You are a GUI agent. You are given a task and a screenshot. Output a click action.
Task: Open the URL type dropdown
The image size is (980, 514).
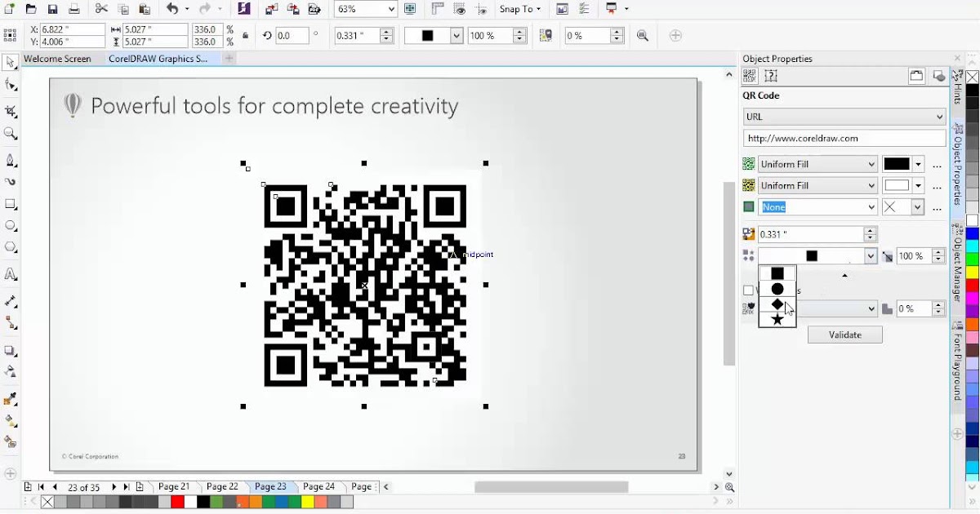tap(844, 117)
